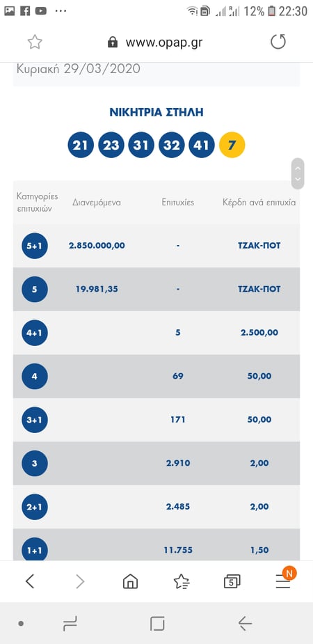The image size is (313, 644).
Task: Select winning number ball 41
Action: pos(202,145)
